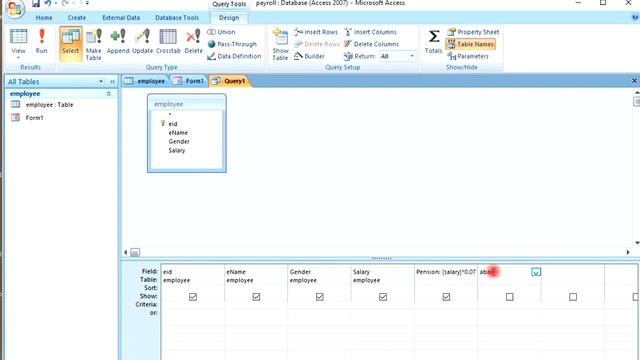Viewport: 640px width, 360px height.
Task: Click Delete Columns
Action: pyautogui.click(x=371, y=44)
